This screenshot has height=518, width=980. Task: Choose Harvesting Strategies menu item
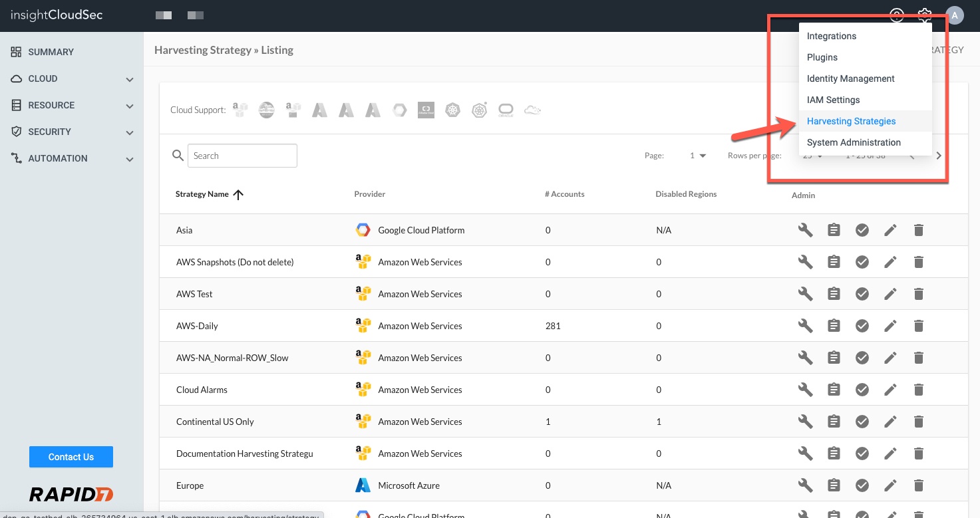(865, 121)
